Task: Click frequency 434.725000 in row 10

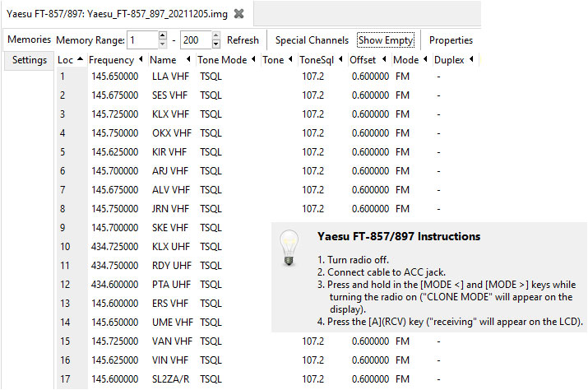Action: (115, 247)
